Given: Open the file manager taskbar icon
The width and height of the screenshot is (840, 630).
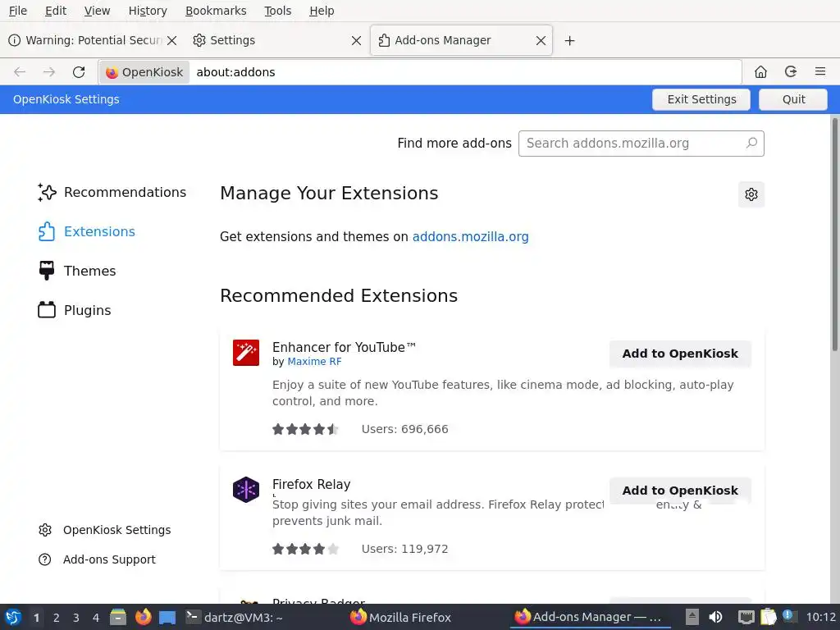Looking at the screenshot, I should click(118, 617).
